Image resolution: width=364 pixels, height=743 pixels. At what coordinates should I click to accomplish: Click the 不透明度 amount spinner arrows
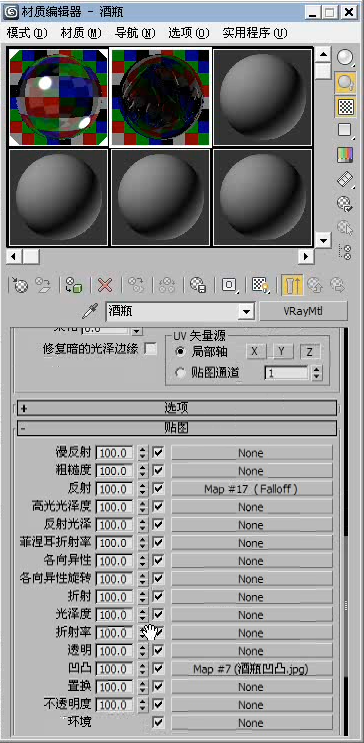coord(143,705)
